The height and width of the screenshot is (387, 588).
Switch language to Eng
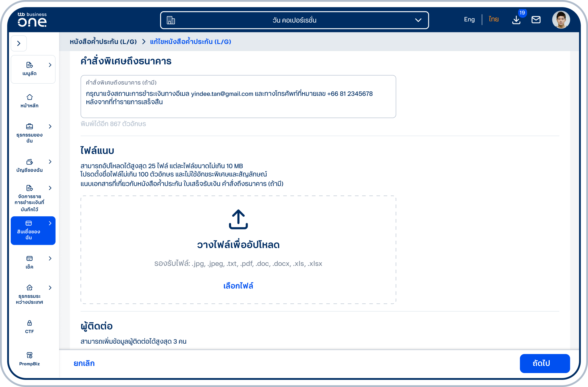coord(469,20)
